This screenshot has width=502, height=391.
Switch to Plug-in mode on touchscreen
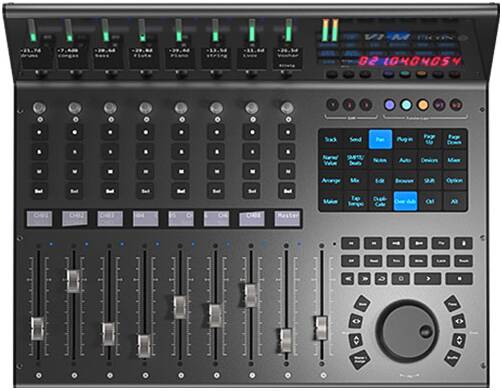(x=405, y=139)
